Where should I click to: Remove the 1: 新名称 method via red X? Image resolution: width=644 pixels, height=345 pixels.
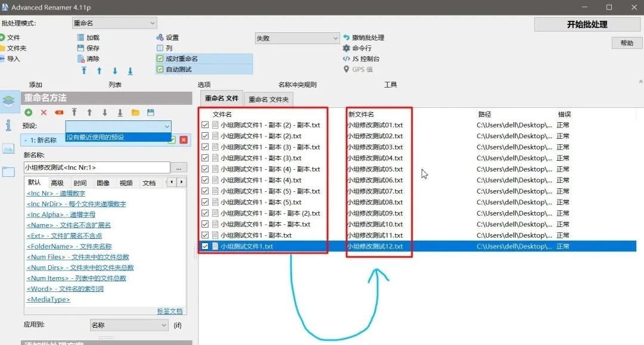(184, 140)
